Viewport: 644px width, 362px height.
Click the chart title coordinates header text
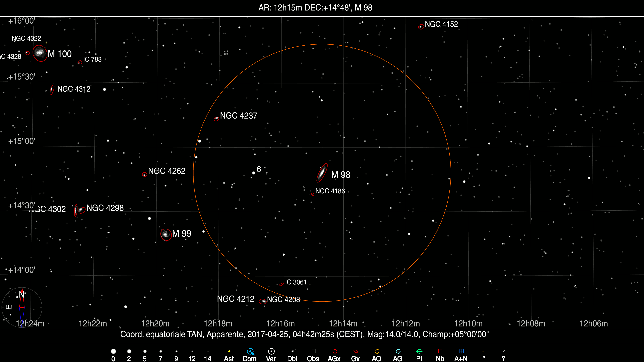coord(315,8)
